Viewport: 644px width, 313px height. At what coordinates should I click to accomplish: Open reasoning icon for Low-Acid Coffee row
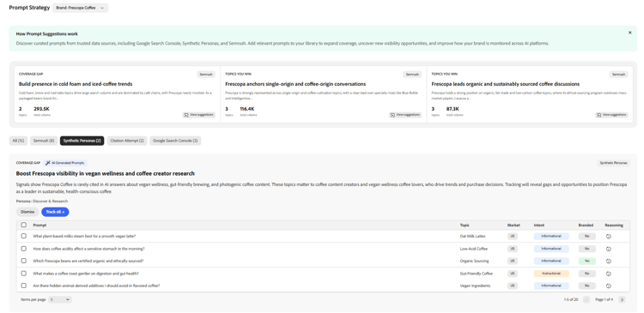[609, 249]
